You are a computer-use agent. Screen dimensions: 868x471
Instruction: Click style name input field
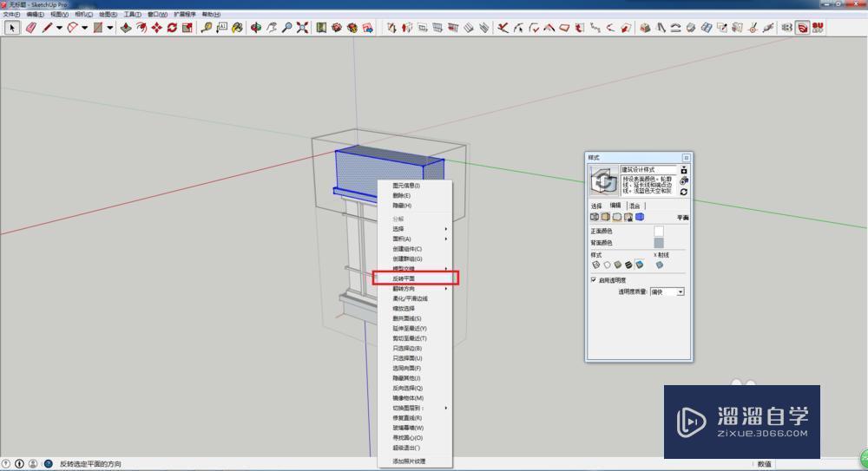click(648, 169)
